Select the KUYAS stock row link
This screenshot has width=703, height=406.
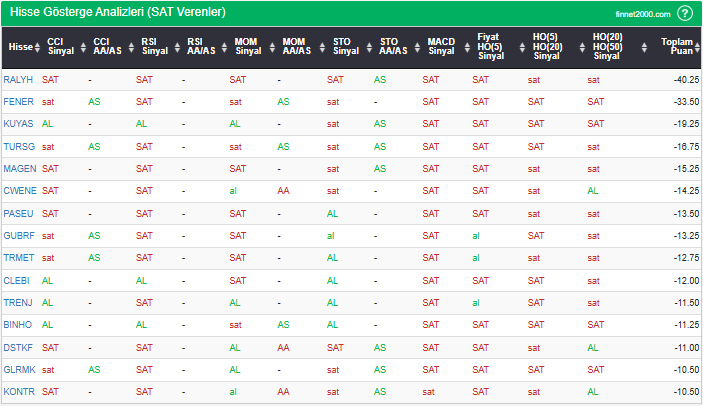[x=18, y=124]
